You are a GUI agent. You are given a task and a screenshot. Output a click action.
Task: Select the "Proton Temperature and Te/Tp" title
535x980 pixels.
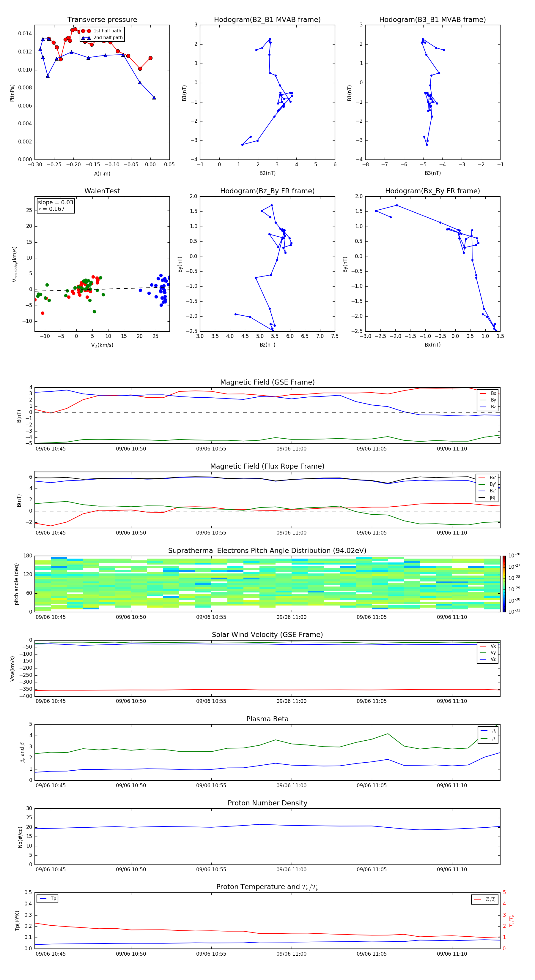(x=267, y=887)
